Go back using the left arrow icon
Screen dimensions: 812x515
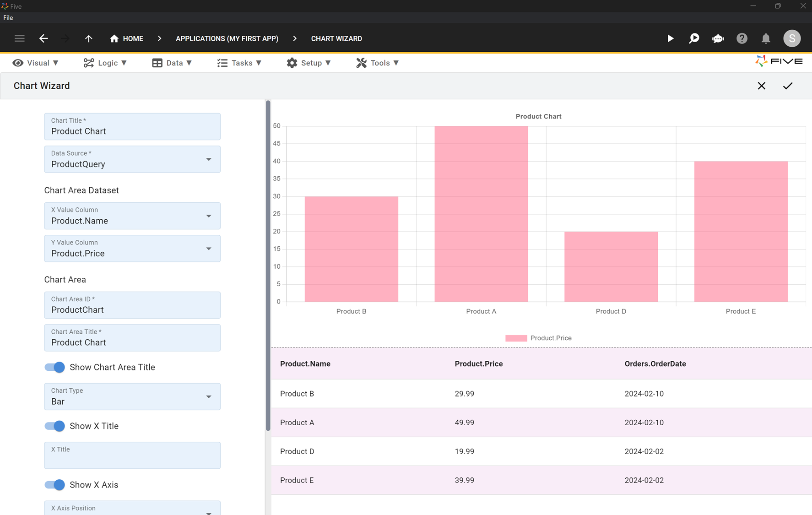[x=43, y=38]
